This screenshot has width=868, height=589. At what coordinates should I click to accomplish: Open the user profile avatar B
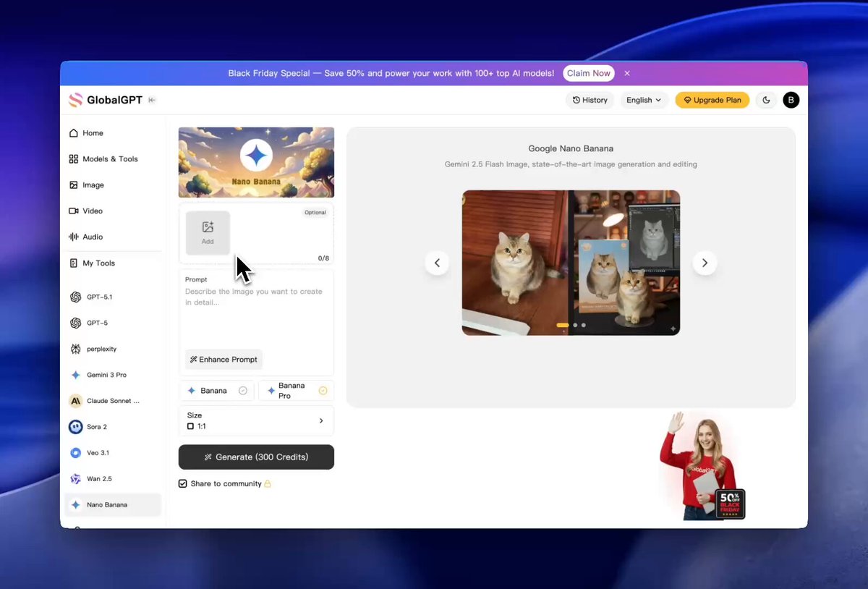[791, 100]
